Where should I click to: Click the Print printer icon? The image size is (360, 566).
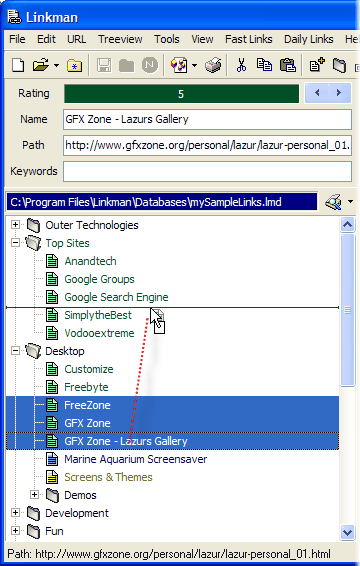[x=213, y=65]
